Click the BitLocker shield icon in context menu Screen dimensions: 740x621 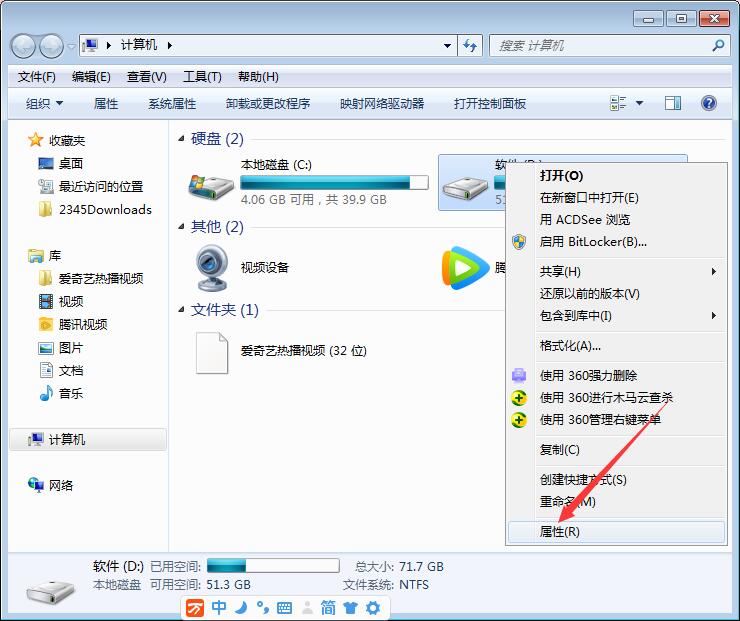[x=519, y=242]
